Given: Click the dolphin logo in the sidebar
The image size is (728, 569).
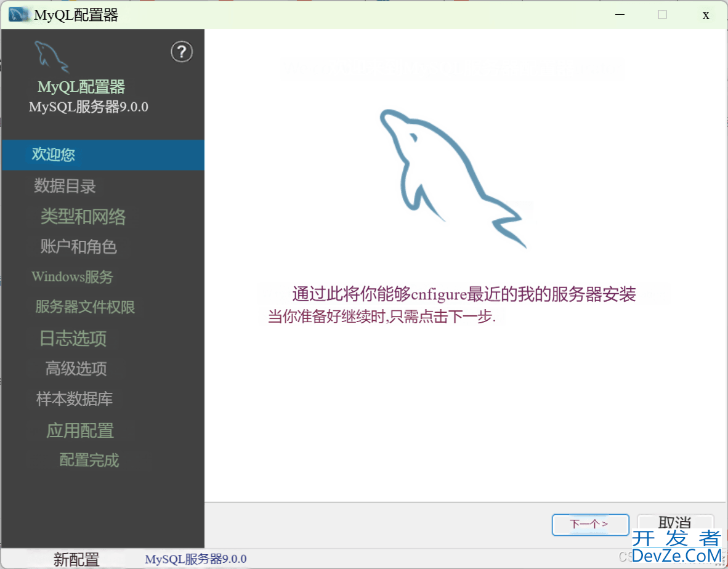Looking at the screenshot, I should click(52, 57).
